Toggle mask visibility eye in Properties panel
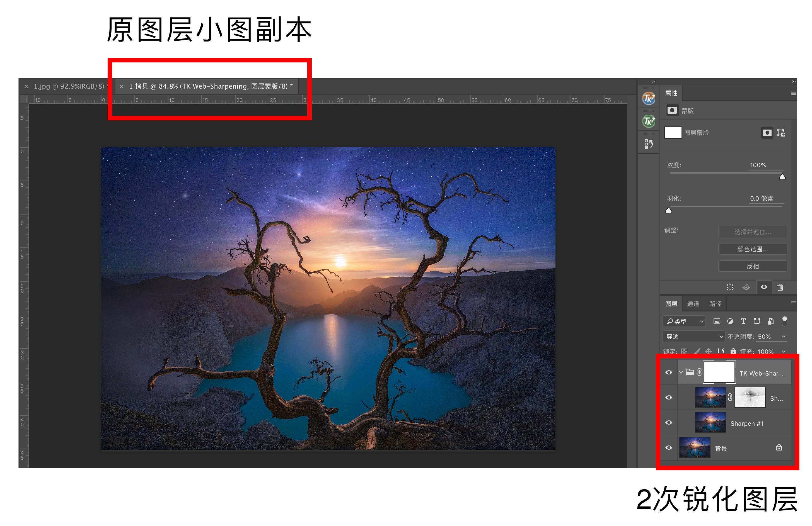The width and height of the screenshot is (812, 526). (764, 287)
